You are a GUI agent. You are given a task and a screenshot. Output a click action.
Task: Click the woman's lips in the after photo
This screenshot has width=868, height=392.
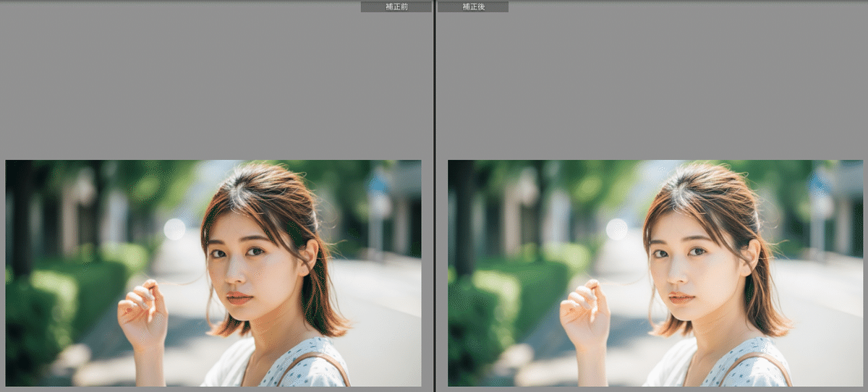pyautogui.click(x=681, y=297)
